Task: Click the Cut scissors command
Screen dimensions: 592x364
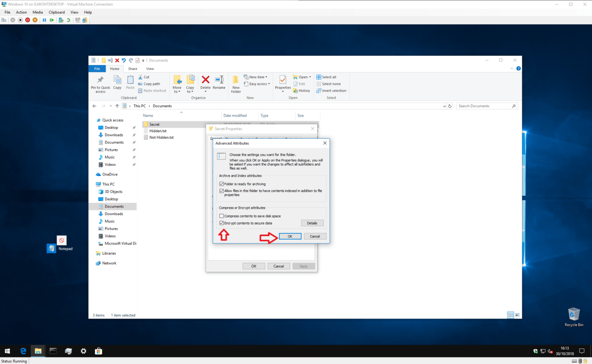Action: point(144,77)
